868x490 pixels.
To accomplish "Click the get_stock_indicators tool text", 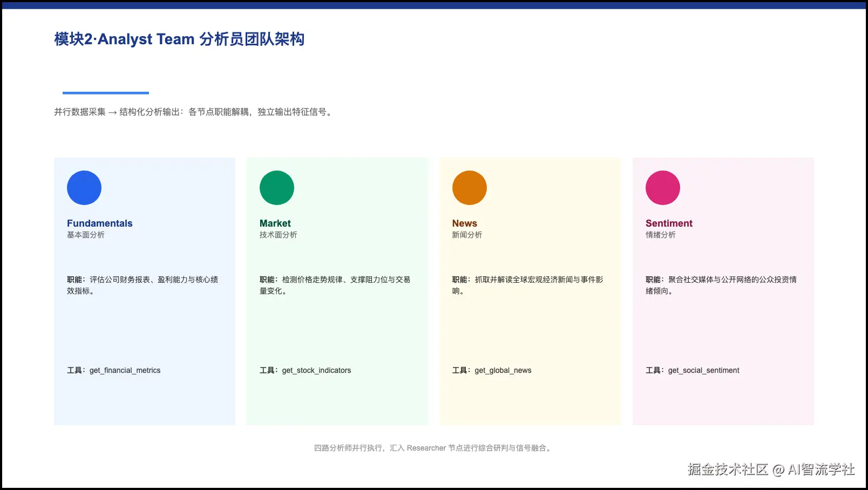I will coord(317,370).
